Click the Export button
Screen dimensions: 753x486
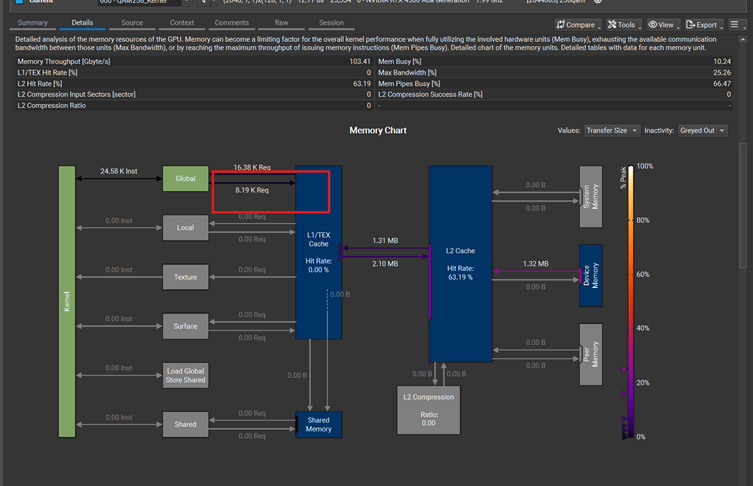(704, 24)
